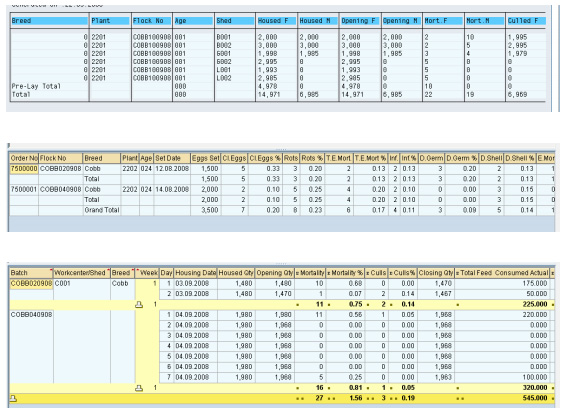
Task: Click the Closing Qty column header
Action: (435, 273)
